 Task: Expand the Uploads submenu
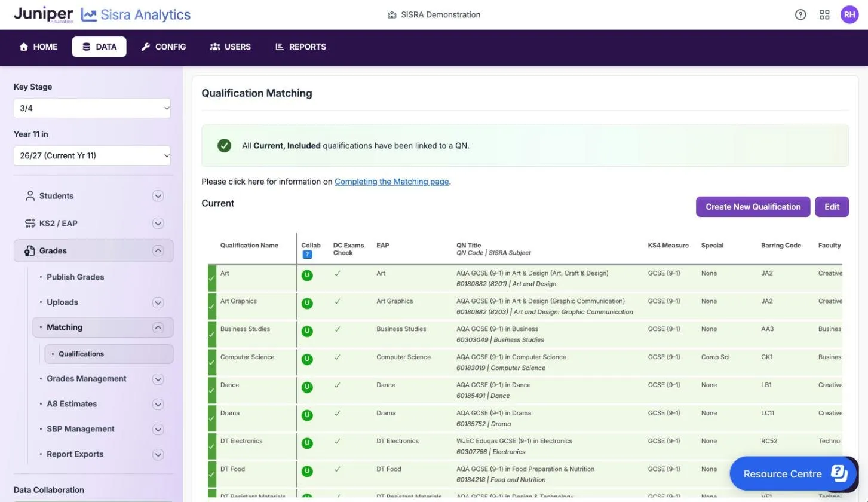(x=158, y=302)
